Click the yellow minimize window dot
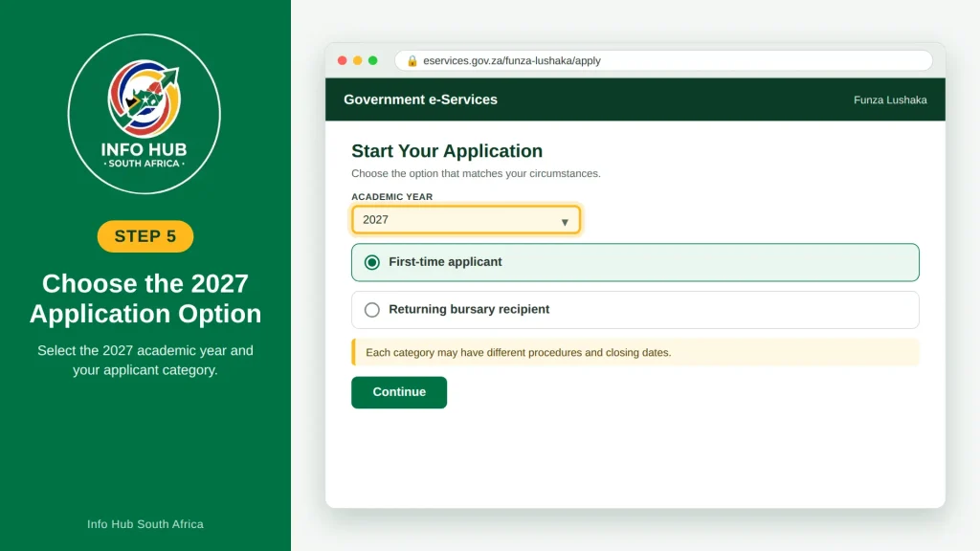The width and height of the screenshot is (980, 551). 358,60
